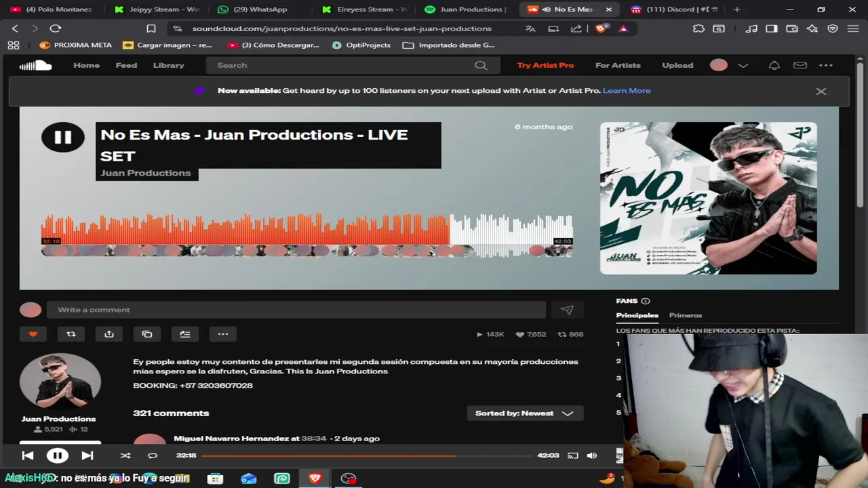868x488 pixels.
Task: Seek on the bottom player progress bar
Action: 366,455
